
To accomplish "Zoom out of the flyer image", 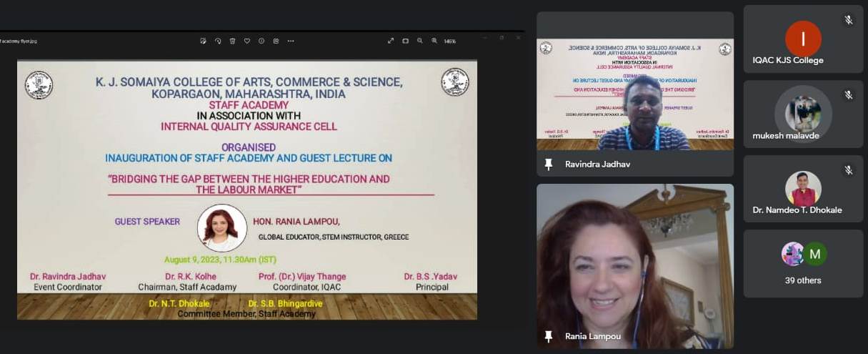I will coord(420,41).
